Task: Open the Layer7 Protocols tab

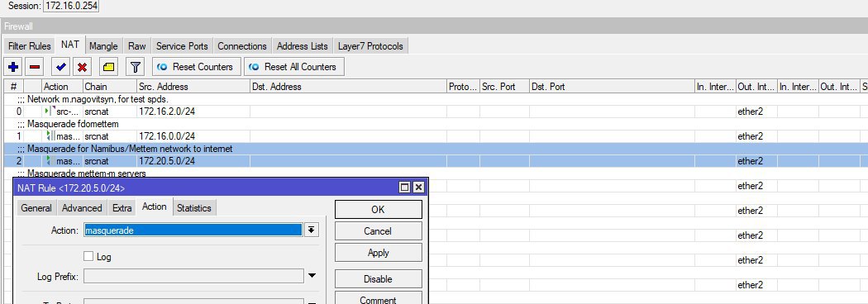Action: (x=370, y=46)
